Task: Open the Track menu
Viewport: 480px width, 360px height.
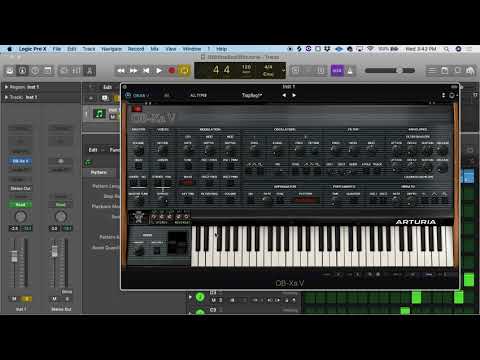Action: 89,49
